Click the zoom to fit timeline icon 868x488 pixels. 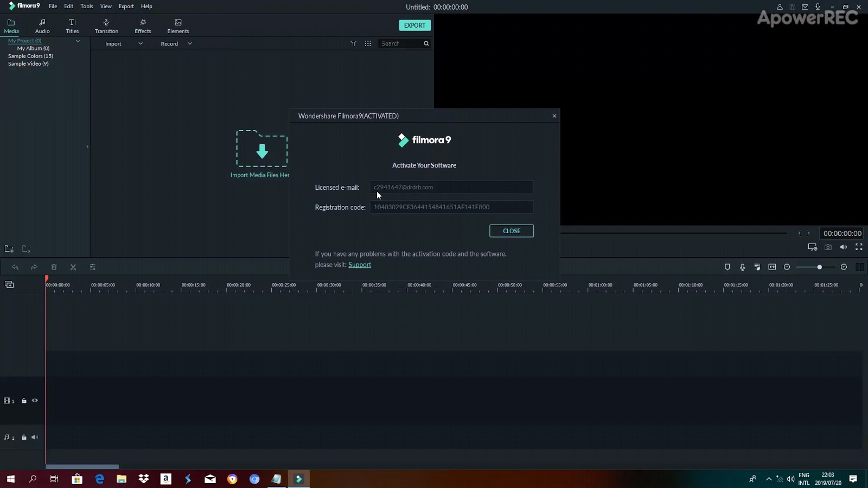tap(772, 267)
